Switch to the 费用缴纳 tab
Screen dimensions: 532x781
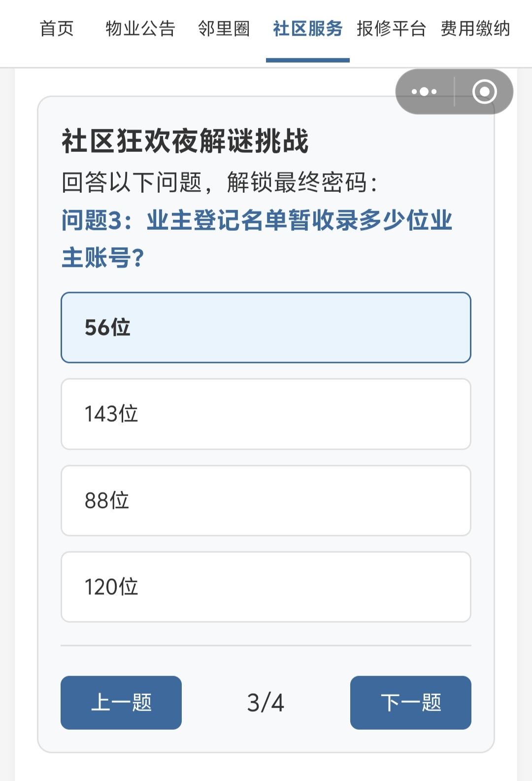click(475, 29)
